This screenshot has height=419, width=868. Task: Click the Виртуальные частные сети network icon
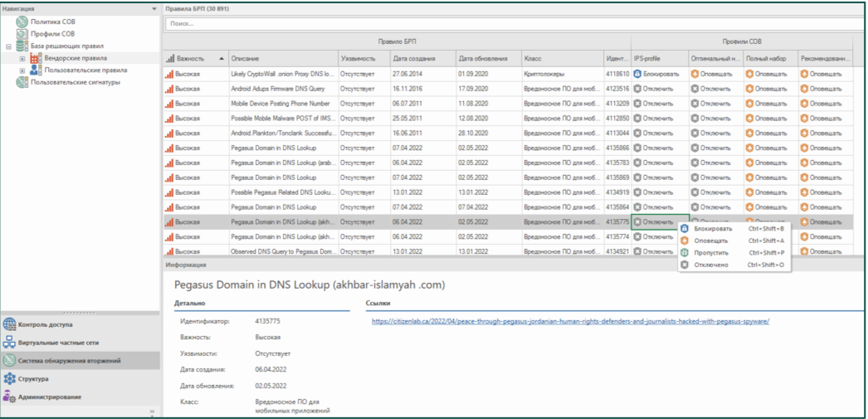tap(9, 343)
